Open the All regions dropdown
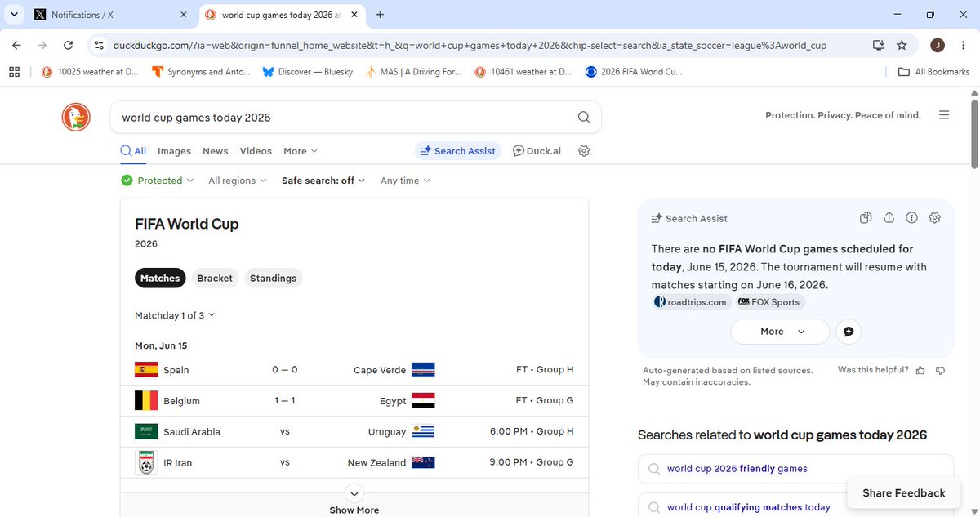This screenshot has width=980, height=517. (238, 181)
